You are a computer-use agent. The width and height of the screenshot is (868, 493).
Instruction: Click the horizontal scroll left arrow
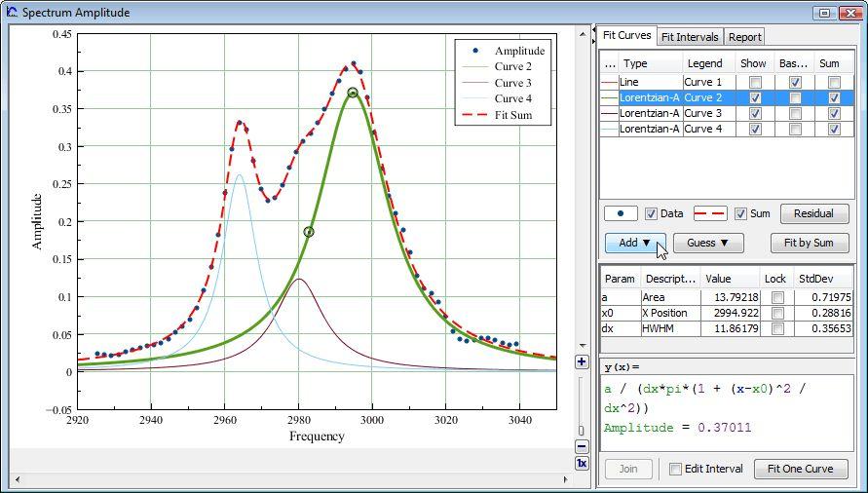(x=18, y=479)
